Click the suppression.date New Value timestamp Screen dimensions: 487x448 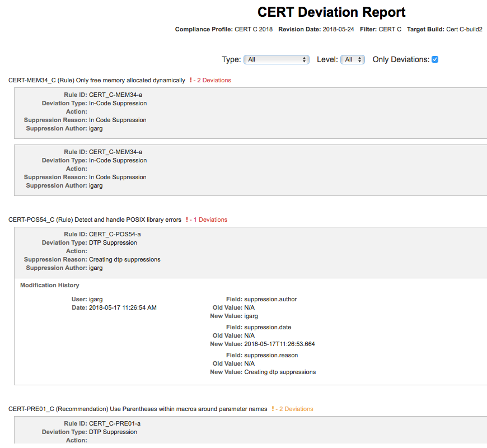click(279, 344)
